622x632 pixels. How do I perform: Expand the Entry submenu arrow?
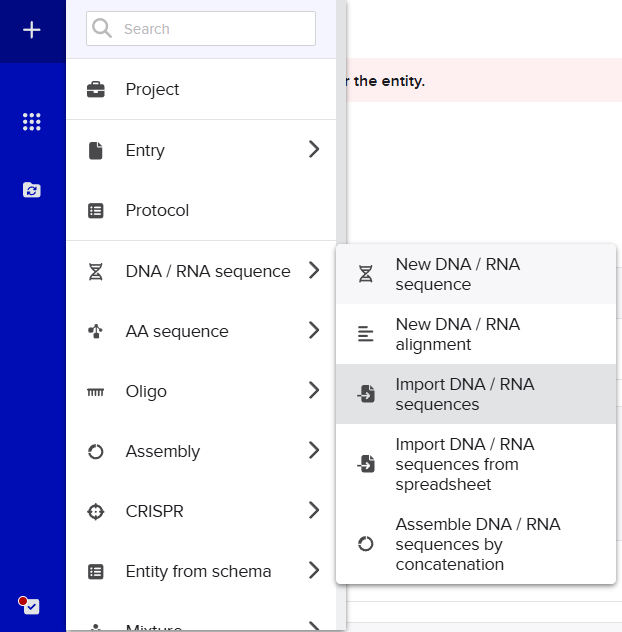tap(314, 150)
